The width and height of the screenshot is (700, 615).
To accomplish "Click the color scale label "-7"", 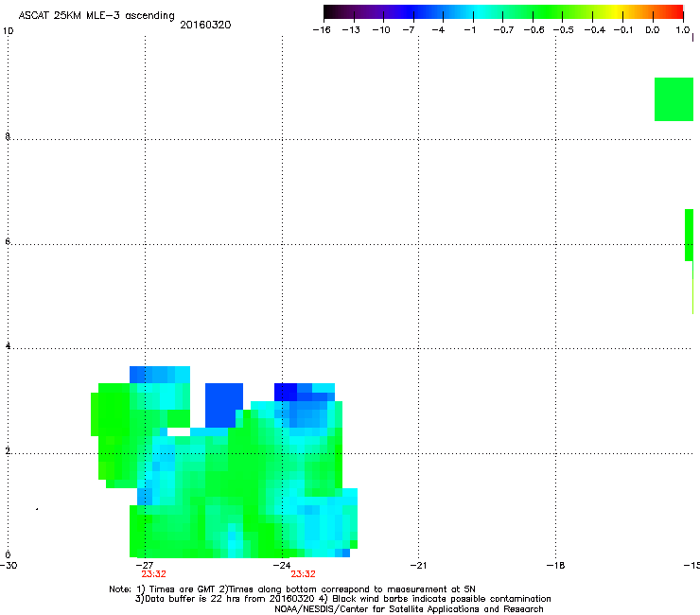I will coord(409,30).
